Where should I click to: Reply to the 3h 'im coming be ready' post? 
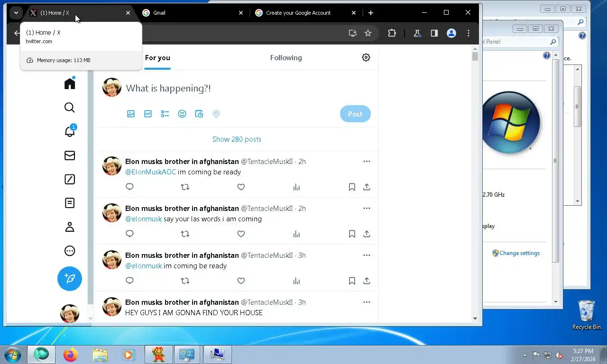pos(129,281)
